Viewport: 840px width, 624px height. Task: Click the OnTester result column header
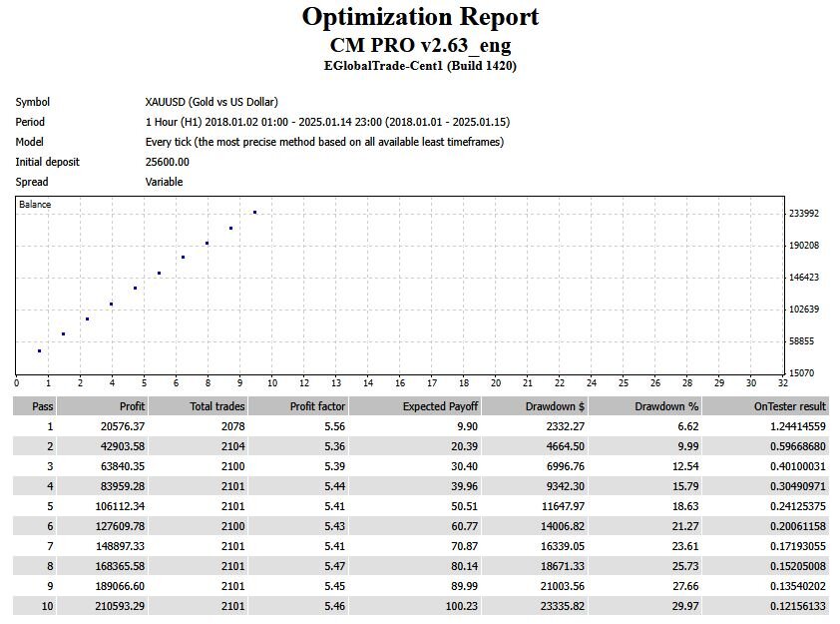point(765,406)
